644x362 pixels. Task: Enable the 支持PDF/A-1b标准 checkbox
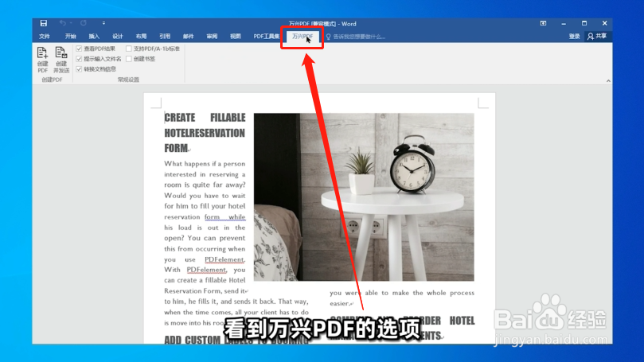pyautogui.click(x=129, y=49)
